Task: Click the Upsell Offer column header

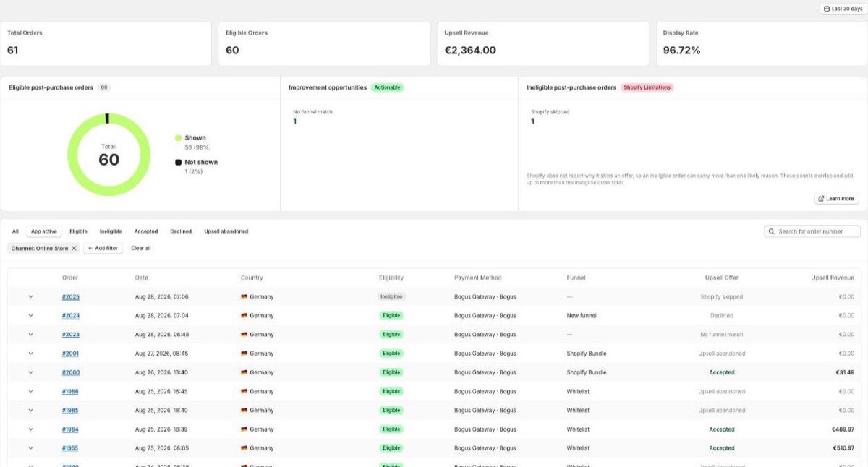Action: pos(722,278)
